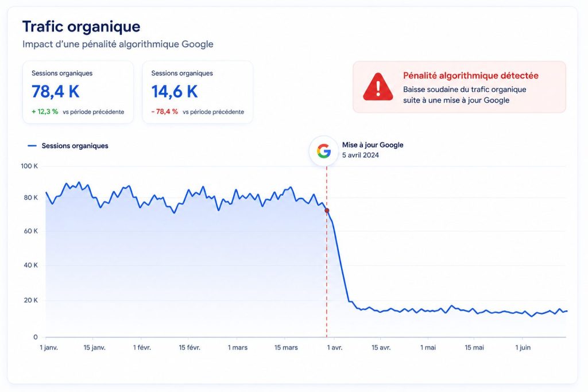
Task: Click the Google logo update marker
Action: [324, 151]
